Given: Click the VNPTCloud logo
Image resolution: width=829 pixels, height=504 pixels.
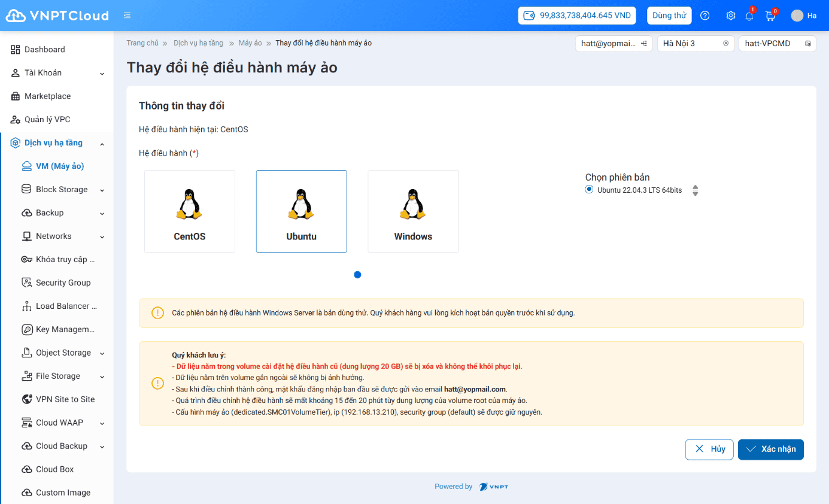Looking at the screenshot, I should [57, 16].
